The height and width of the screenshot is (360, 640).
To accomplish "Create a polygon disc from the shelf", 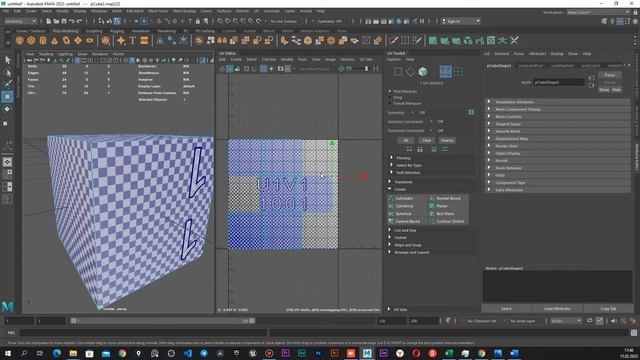I will 89,40.
